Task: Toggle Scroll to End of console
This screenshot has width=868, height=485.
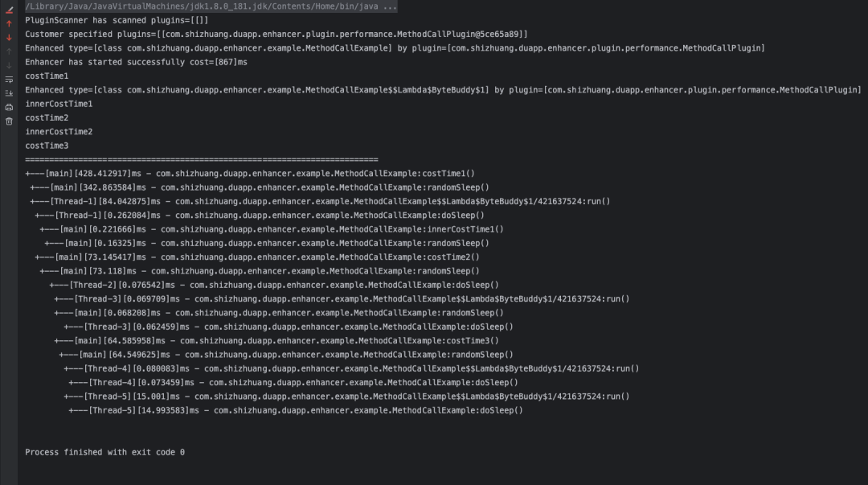Action: click(9, 93)
